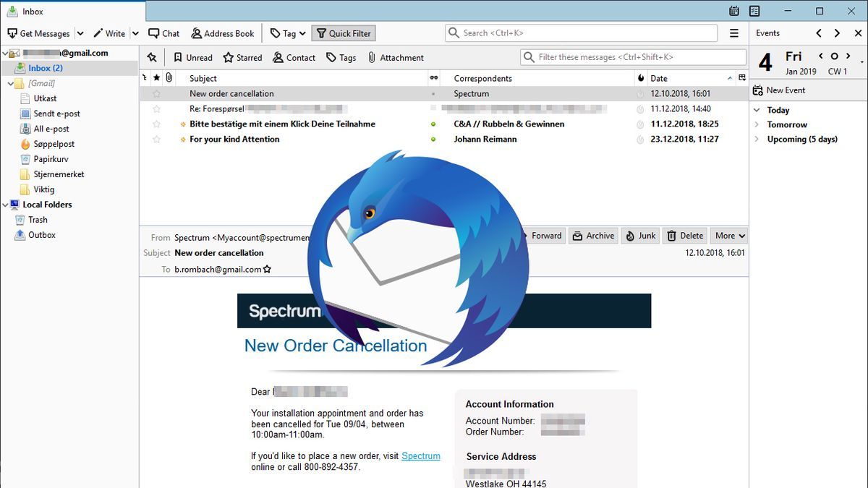Expand the Upcoming (5 days) section

[757, 140]
